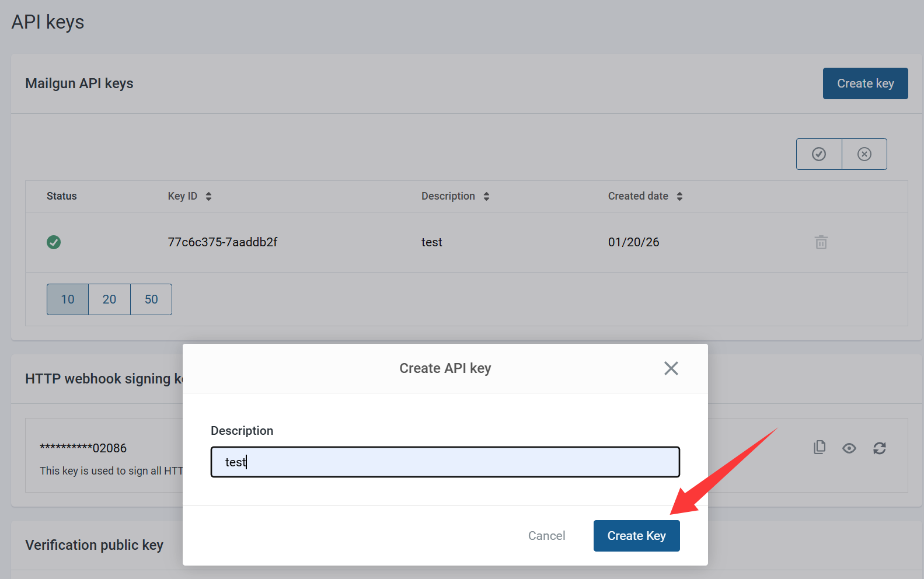Click the checkmark activate keys icon
924x579 pixels.
click(x=819, y=154)
